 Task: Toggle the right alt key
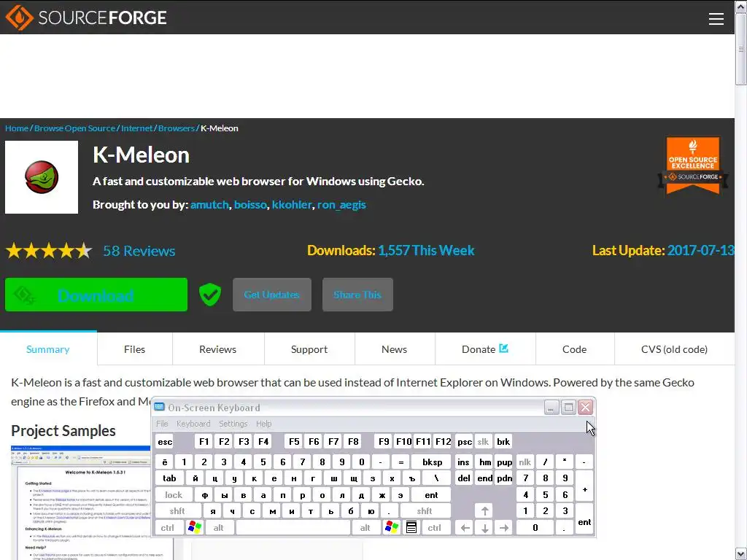point(365,527)
